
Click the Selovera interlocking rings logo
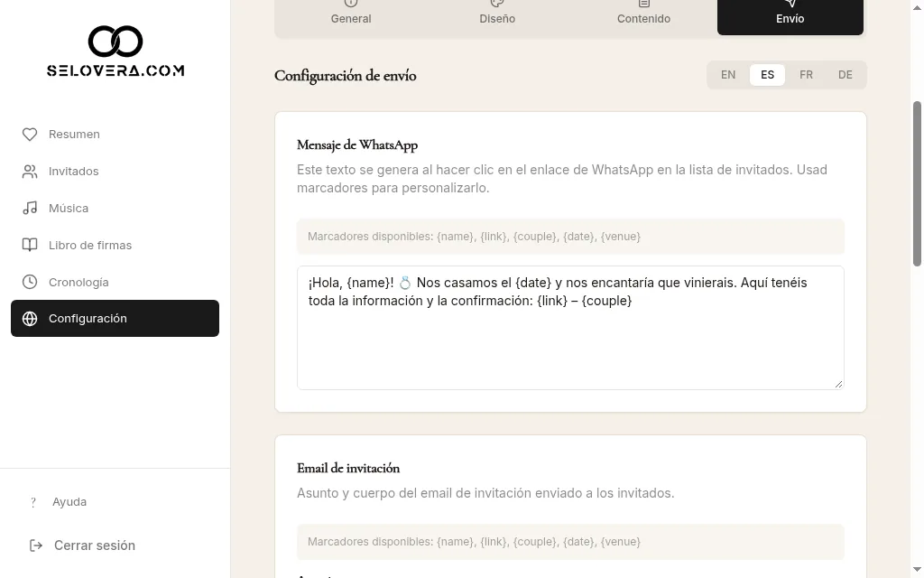115,42
